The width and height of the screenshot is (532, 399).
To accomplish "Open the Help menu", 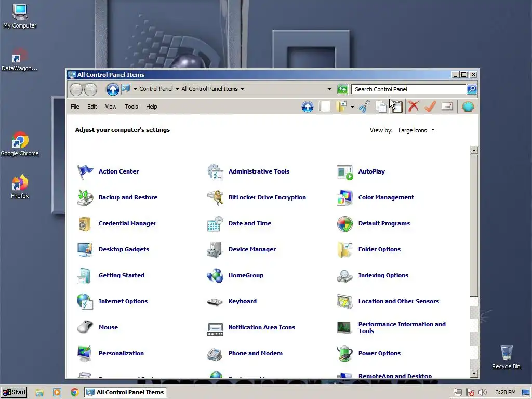I will click(x=151, y=107).
